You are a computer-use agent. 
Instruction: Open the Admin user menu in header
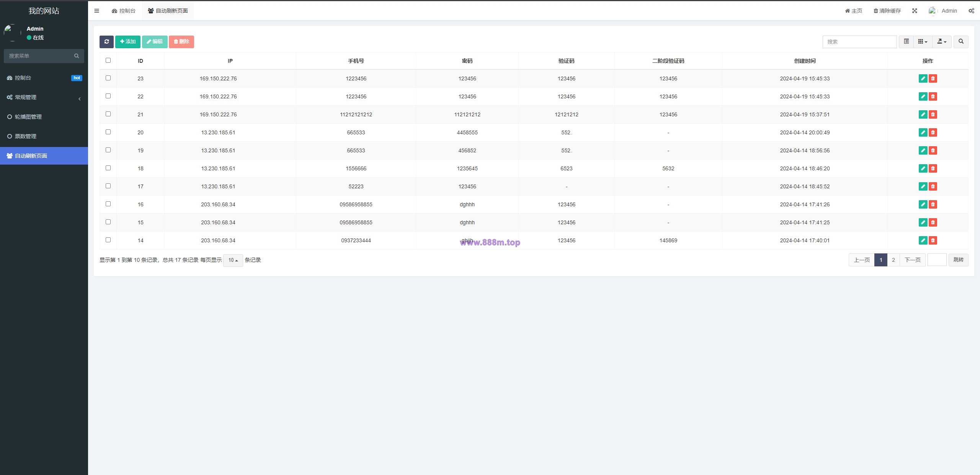click(x=943, y=11)
